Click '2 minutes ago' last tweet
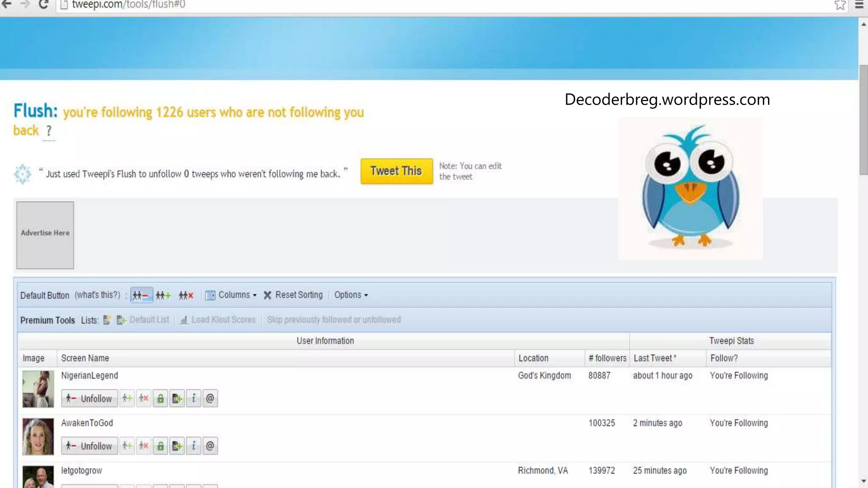The image size is (868, 488). (657, 423)
